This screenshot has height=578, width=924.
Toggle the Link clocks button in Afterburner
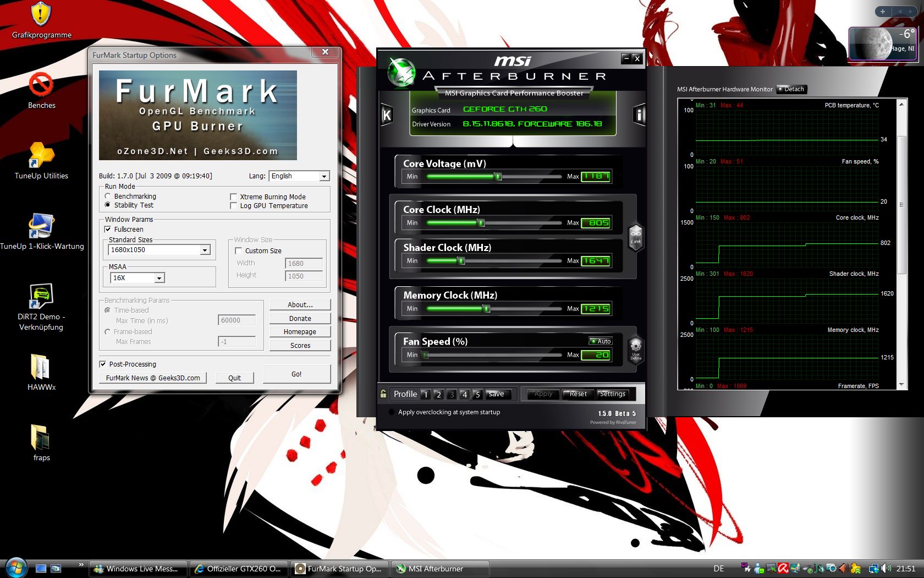pyautogui.click(x=636, y=237)
